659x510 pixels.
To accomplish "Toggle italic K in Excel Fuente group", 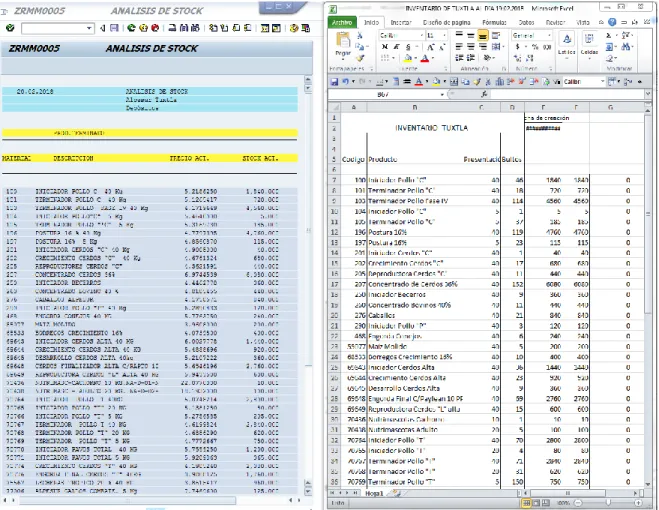I will (x=396, y=47).
